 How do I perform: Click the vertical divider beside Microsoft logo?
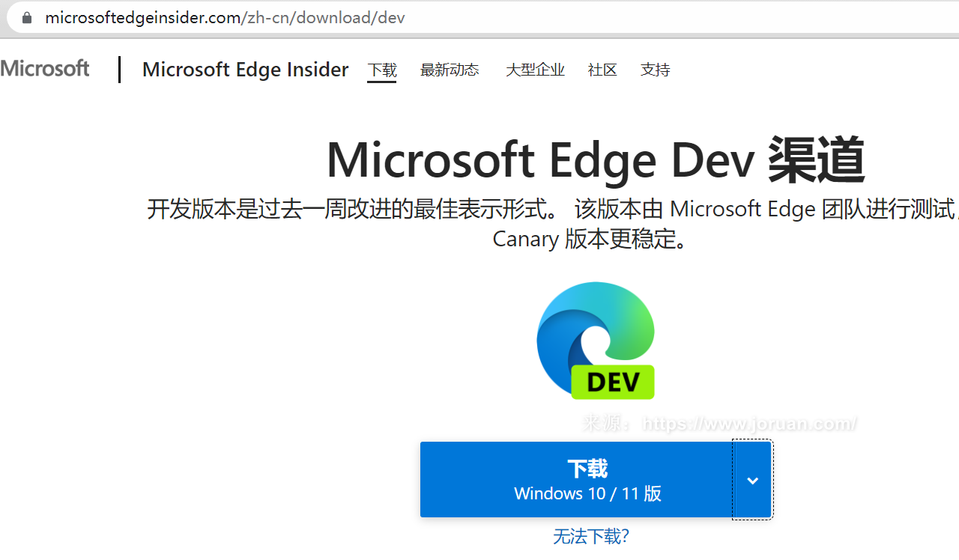point(119,70)
